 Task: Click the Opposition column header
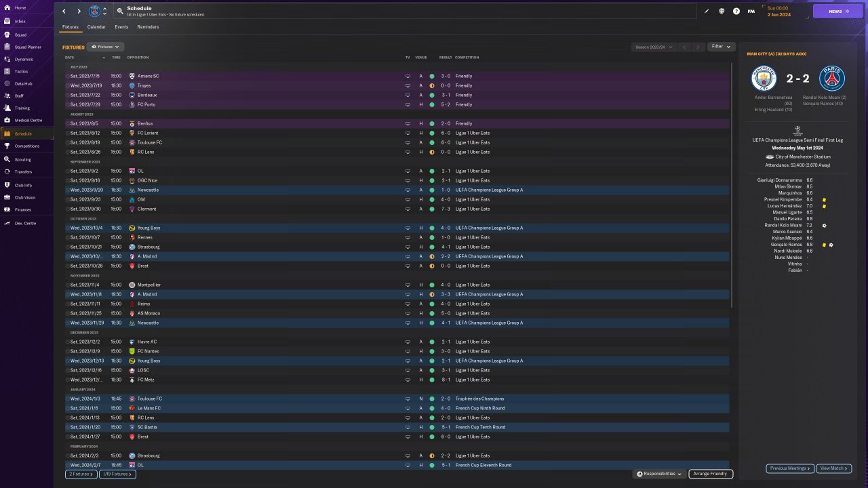tap(138, 58)
